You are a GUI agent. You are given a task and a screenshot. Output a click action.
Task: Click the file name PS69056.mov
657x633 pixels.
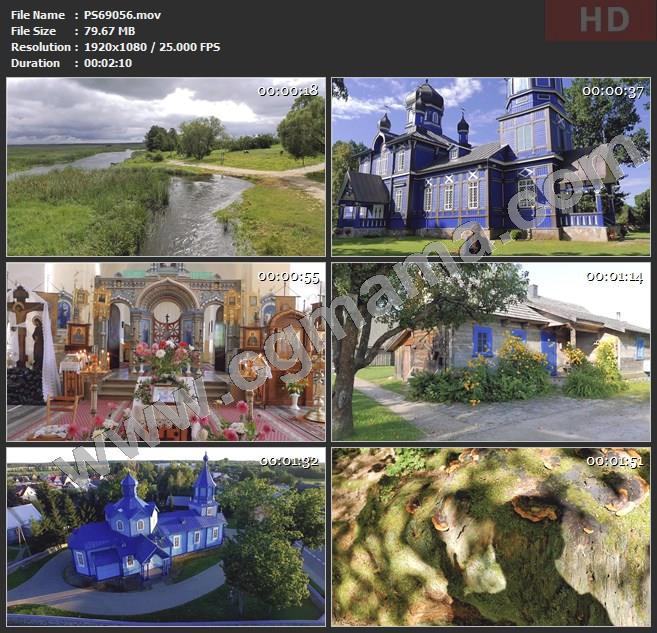[122, 15]
